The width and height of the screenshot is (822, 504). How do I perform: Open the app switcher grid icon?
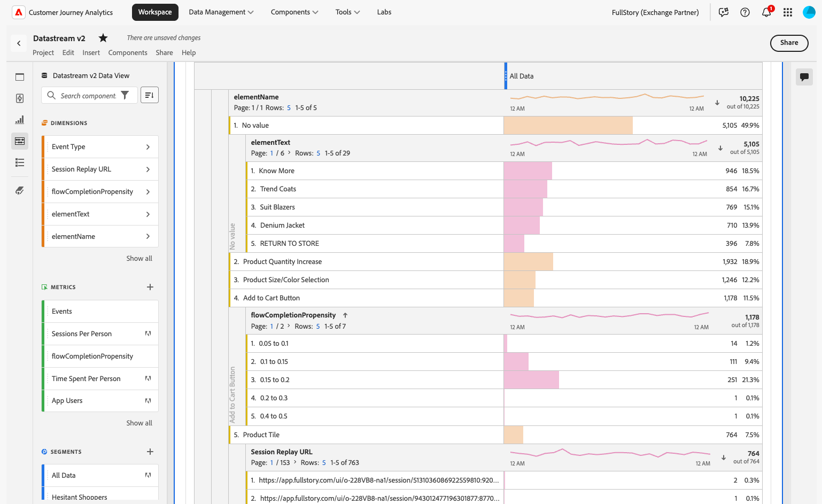pyautogui.click(x=787, y=12)
